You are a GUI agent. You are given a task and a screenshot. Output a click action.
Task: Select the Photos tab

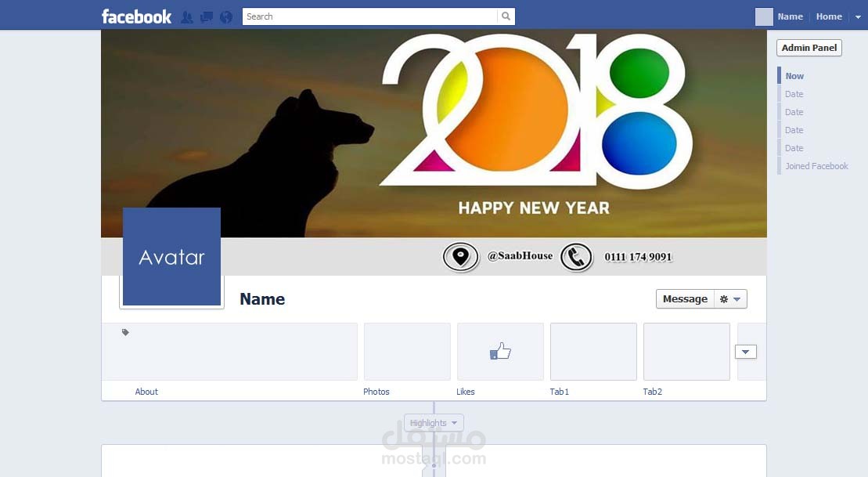[x=376, y=392]
